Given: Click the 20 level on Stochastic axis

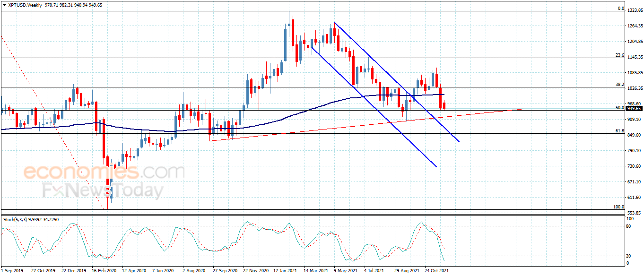Looking at the screenshot, I should (629, 256).
